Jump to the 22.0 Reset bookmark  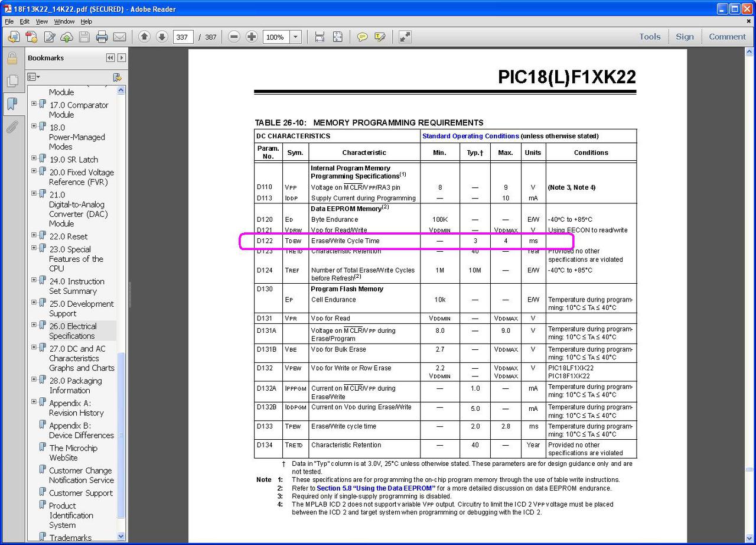click(x=69, y=236)
